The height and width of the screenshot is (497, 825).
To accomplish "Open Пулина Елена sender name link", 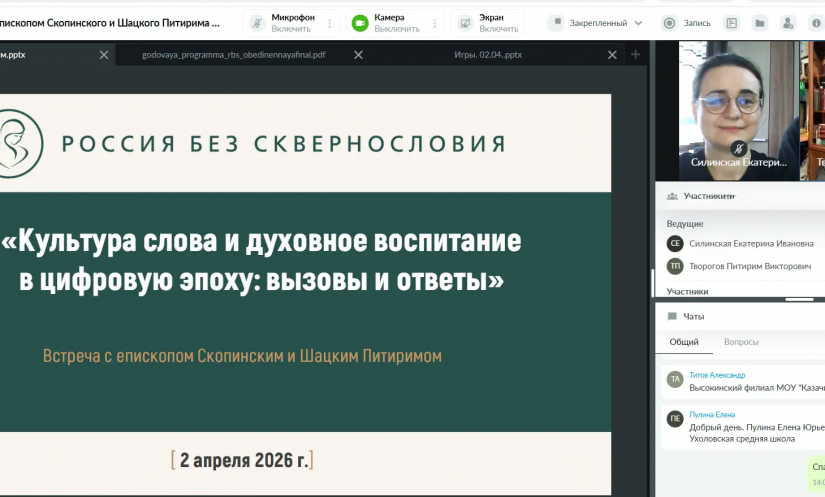I will [x=712, y=414].
